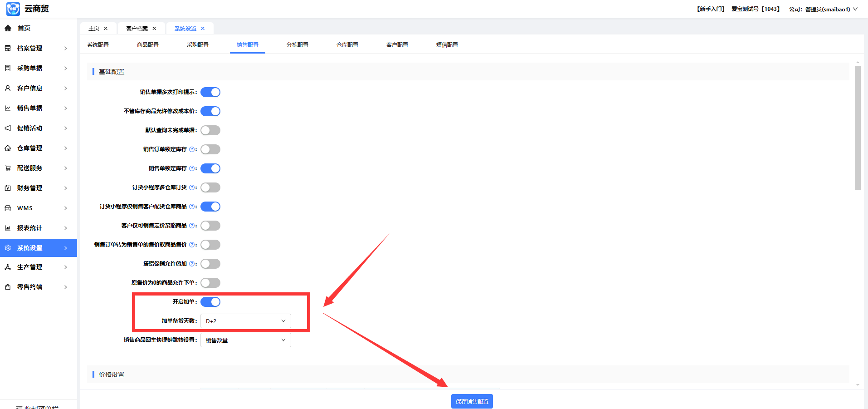
Task: Expand the 报表统计 sidebar menu
Action: [39, 228]
